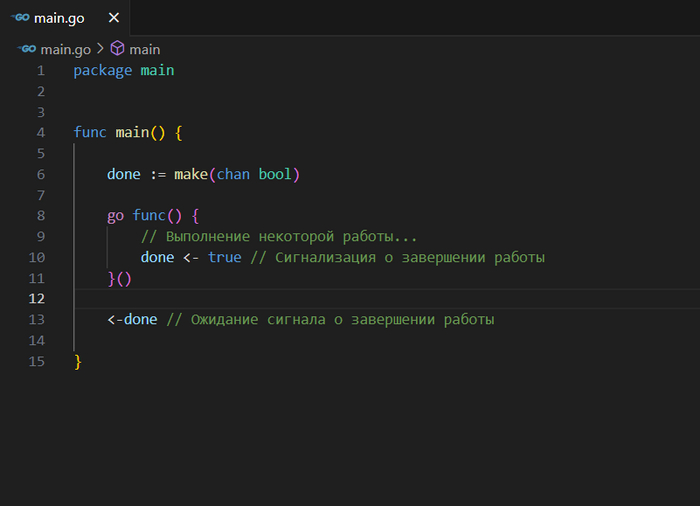This screenshot has height=506, width=700.
Task: Select line 4 via its line number
Action: coord(40,133)
